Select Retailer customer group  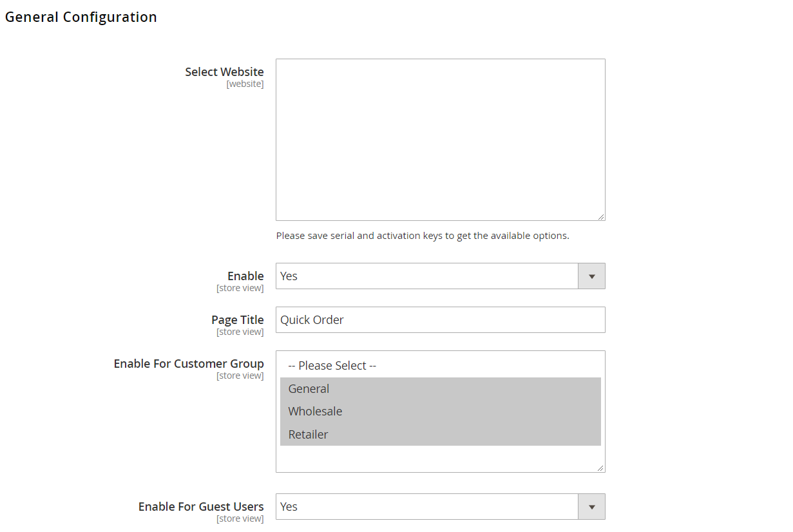[440, 434]
